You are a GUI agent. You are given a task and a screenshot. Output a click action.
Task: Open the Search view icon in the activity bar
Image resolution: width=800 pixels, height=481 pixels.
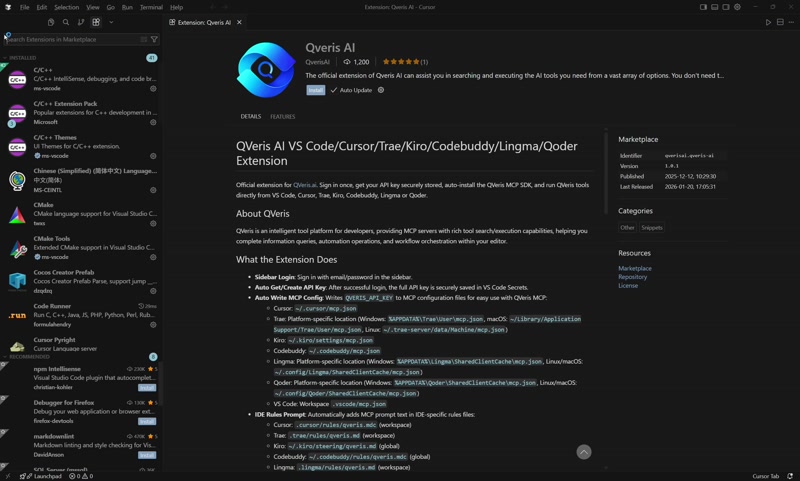(x=66, y=22)
